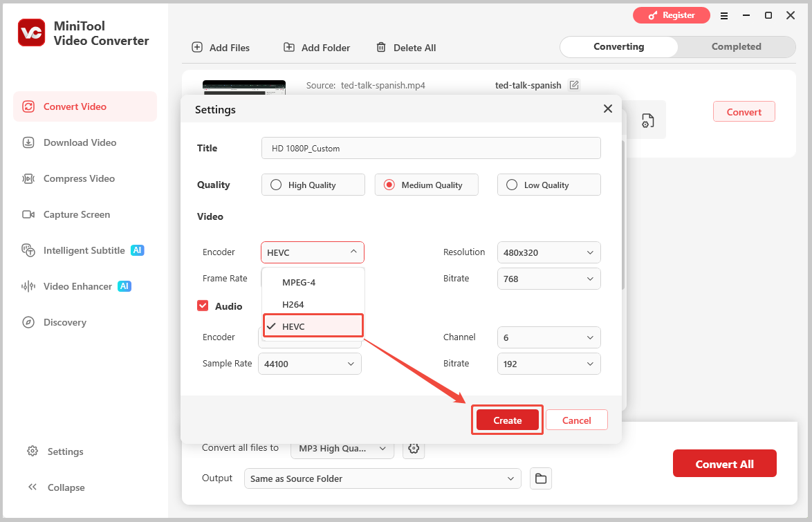Click the Video Enhancer waveform icon
Image resolution: width=812 pixels, height=522 pixels.
(x=28, y=286)
